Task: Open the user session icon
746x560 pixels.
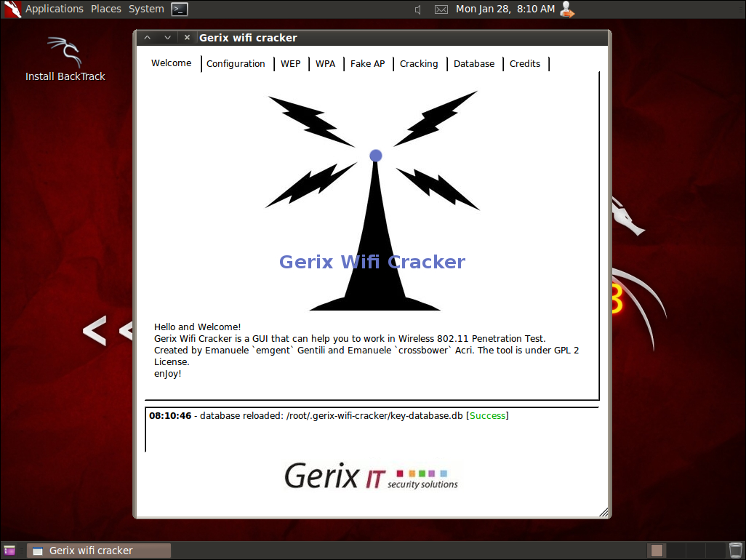Action: (x=566, y=9)
